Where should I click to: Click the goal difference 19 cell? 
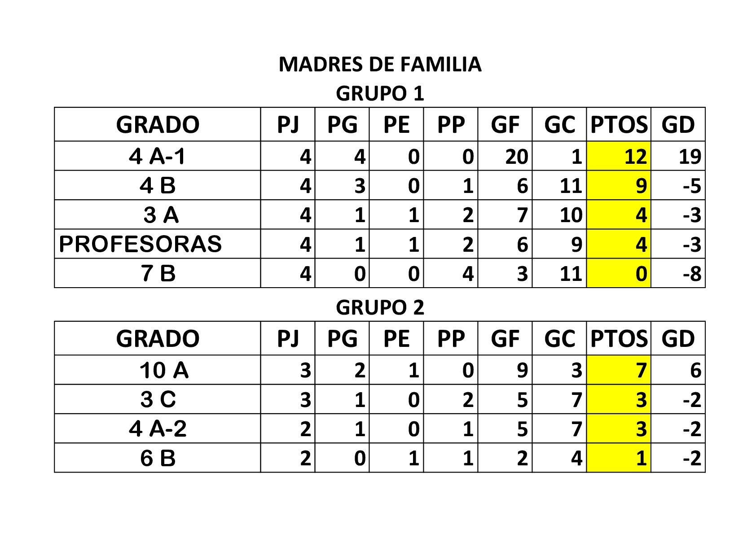tap(678, 156)
